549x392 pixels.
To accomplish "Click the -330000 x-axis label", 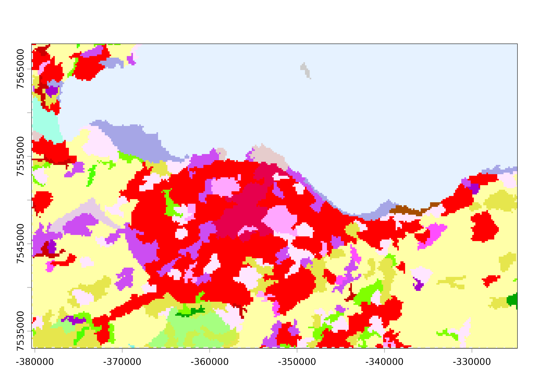I will pyautogui.click(x=471, y=362).
